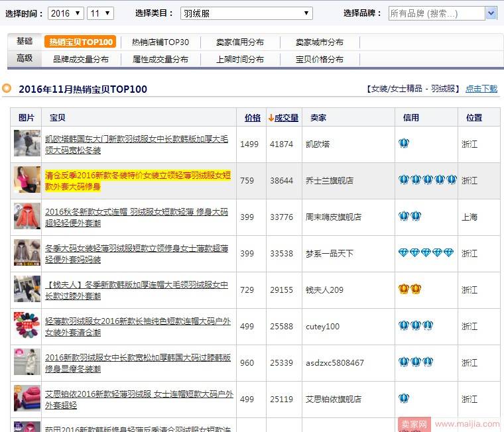Image resolution: width=504 pixels, height=432 pixels.
Task: Click seller name 乔士兰旗舰店
Action: (x=330, y=180)
